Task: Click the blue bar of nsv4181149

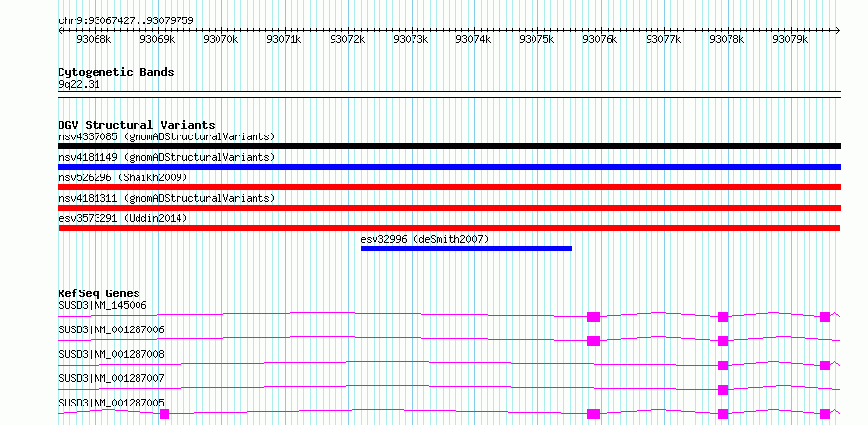Action: (449, 167)
